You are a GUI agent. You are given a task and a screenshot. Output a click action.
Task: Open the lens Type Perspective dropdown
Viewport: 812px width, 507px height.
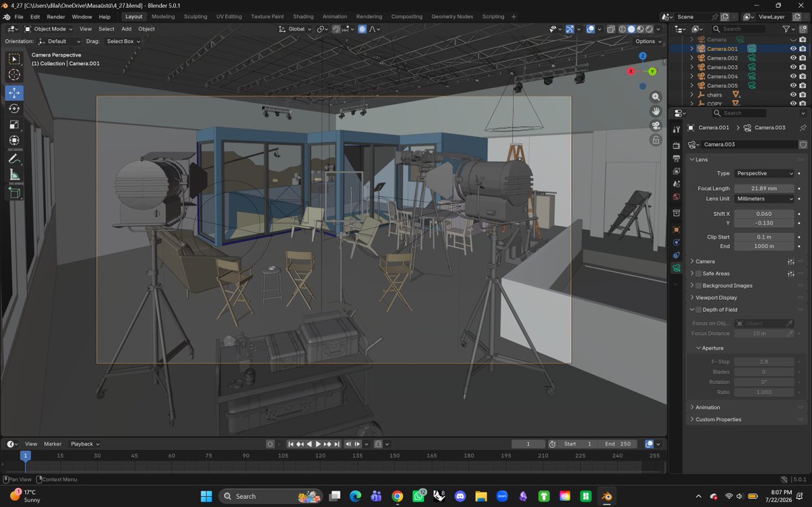coord(764,173)
